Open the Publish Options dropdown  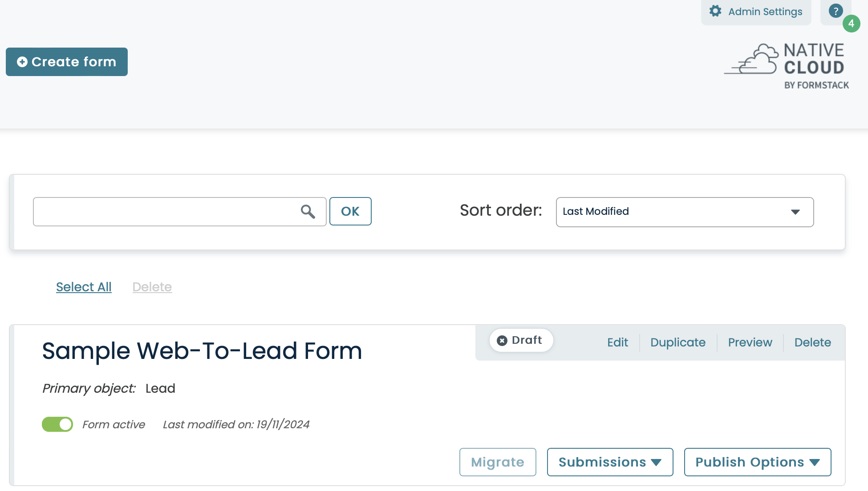(x=757, y=462)
